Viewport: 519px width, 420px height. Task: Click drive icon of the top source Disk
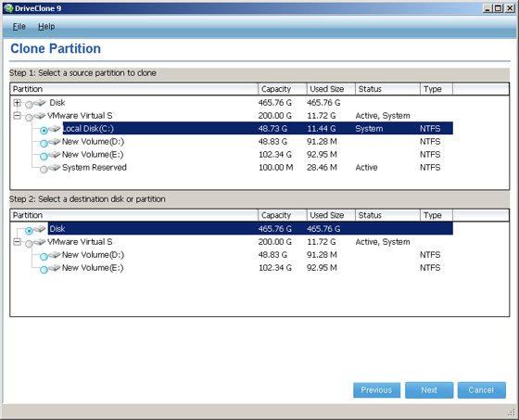40,103
